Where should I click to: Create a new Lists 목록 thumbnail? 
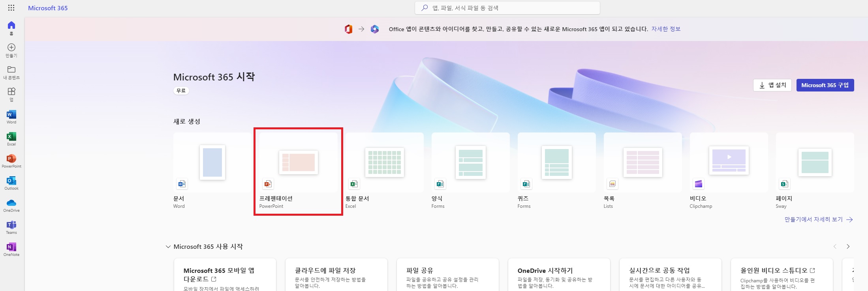click(x=643, y=162)
